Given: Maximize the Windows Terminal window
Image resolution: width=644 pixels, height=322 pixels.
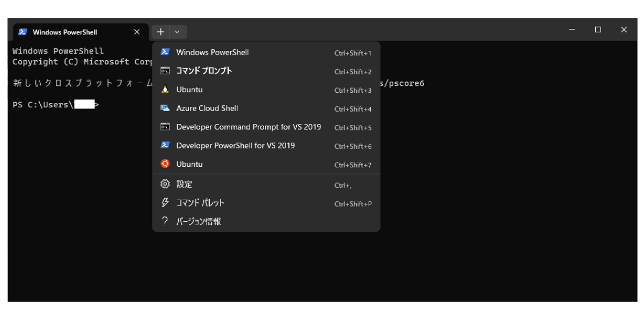Looking at the screenshot, I should pyautogui.click(x=598, y=30).
